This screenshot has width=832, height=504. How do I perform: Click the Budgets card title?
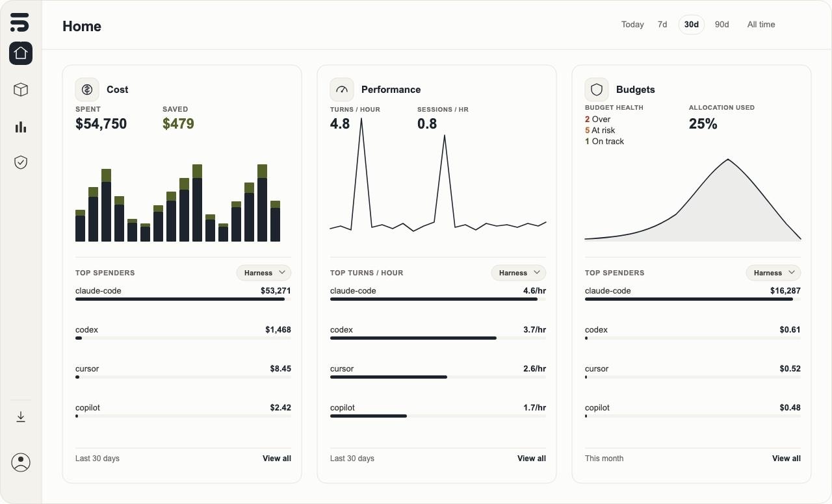pos(636,90)
